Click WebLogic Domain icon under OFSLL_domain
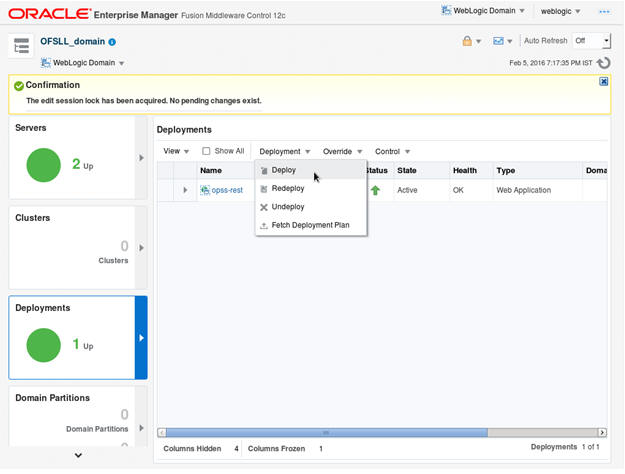This screenshot has width=625, height=474. (x=46, y=63)
